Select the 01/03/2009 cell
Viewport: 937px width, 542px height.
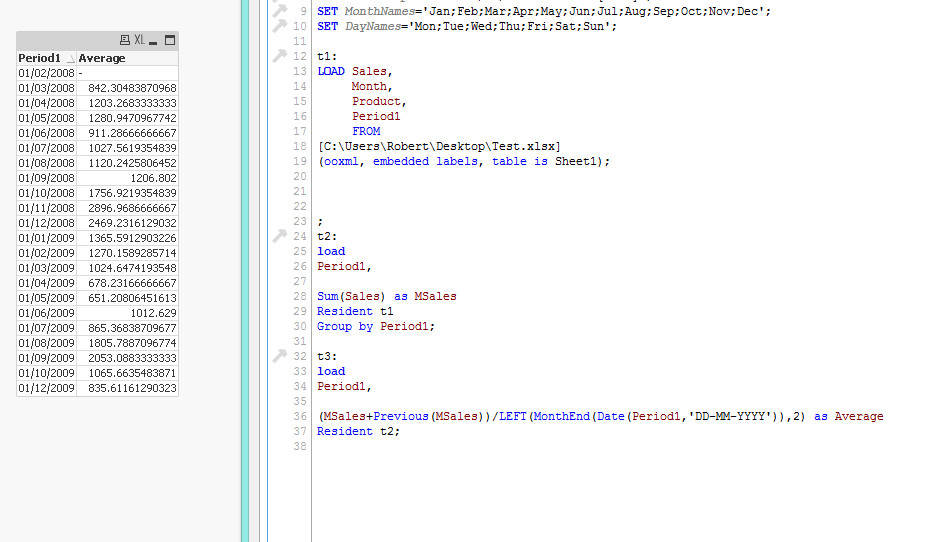47,268
